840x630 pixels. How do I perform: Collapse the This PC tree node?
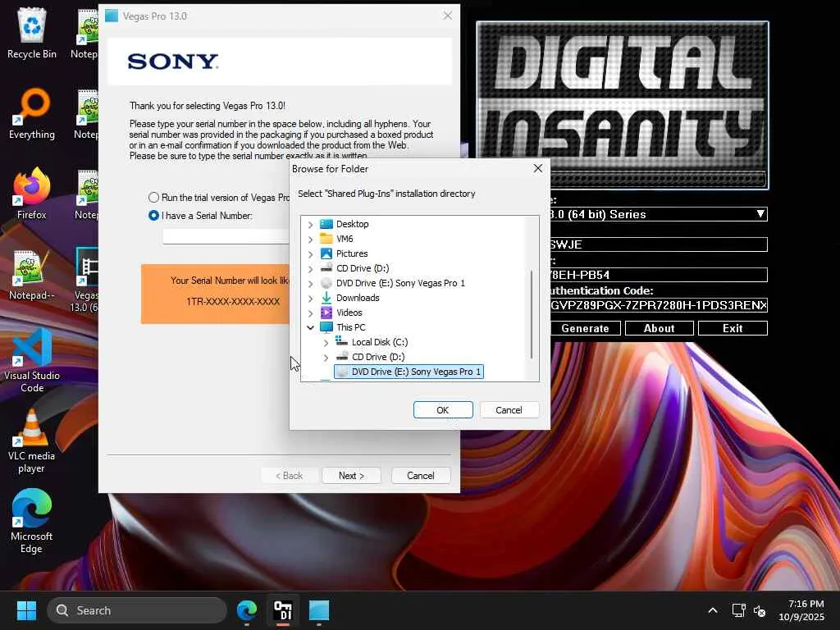click(x=311, y=327)
